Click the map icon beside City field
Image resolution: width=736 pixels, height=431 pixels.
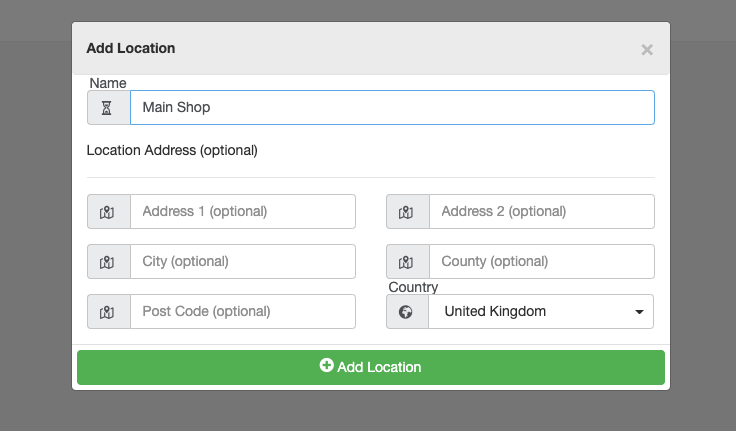point(108,262)
